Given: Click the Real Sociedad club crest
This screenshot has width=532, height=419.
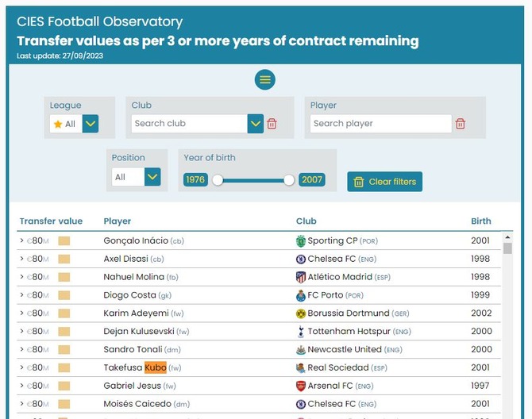Looking at the screenshot, I should [x=301, y=367].
